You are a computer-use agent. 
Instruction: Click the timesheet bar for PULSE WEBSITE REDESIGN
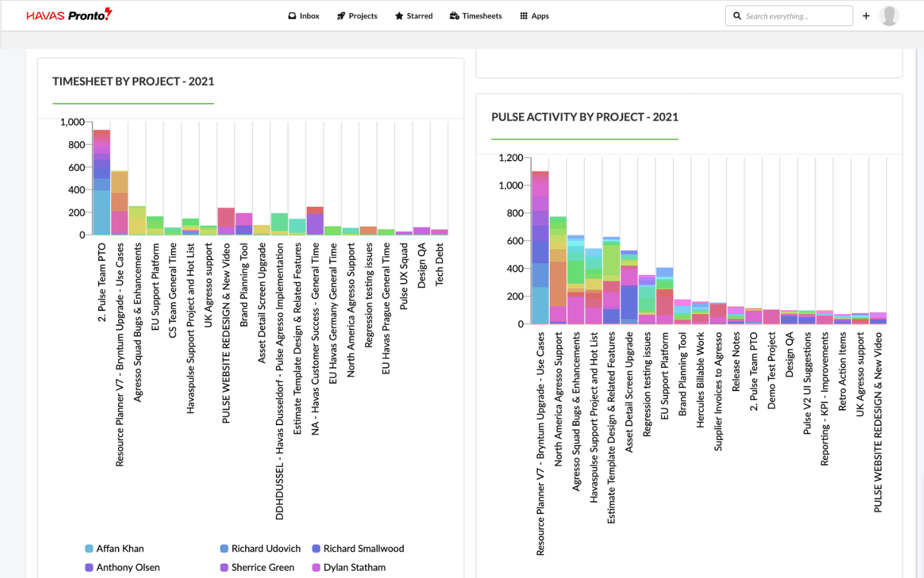pos(226,222)
